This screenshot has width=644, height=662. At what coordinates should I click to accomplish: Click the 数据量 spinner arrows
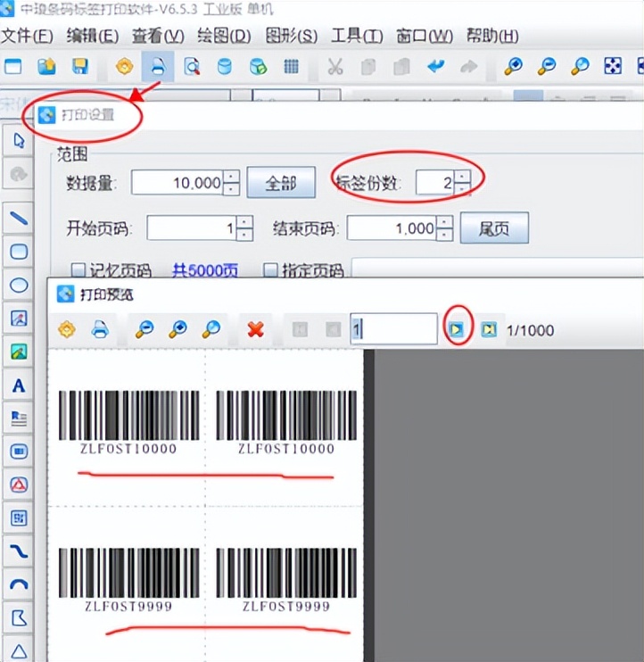click(231, 182)
